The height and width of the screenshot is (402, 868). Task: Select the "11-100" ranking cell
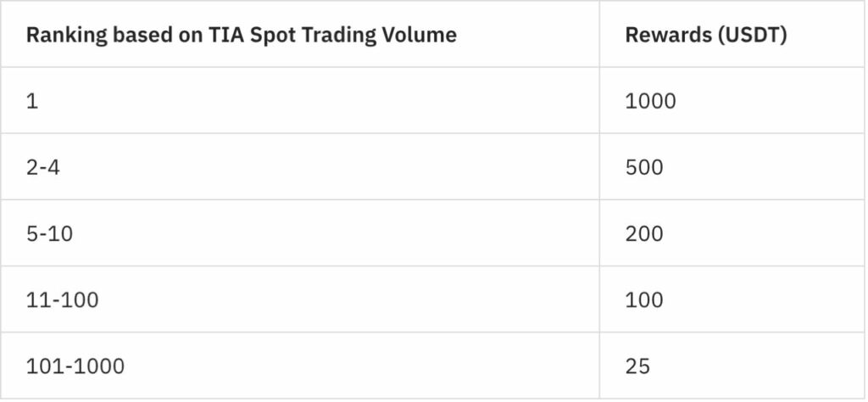coord(62,300)
